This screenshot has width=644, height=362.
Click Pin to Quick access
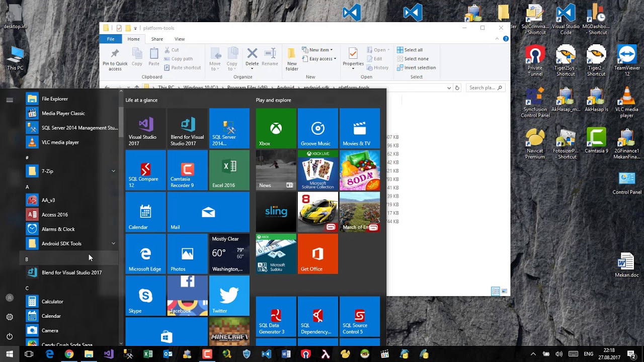115,59
